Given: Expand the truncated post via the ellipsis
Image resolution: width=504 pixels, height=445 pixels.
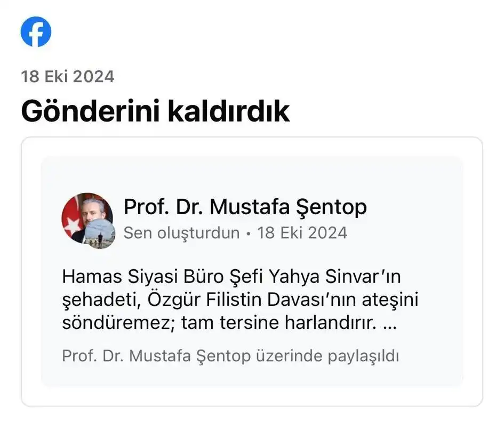Looking at the screenshot, I should [390, 324].
